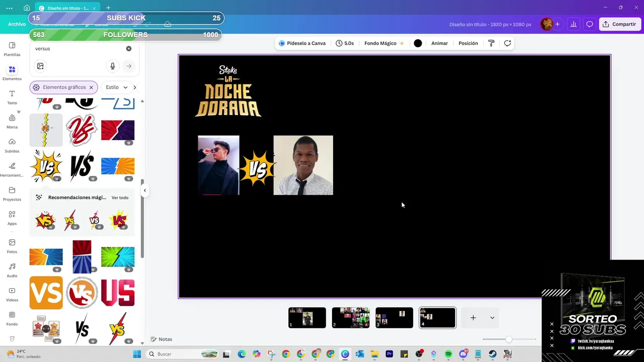Open the Videos sidebar panel
Screen dimensions: 644x362
(x=12, y=294)
